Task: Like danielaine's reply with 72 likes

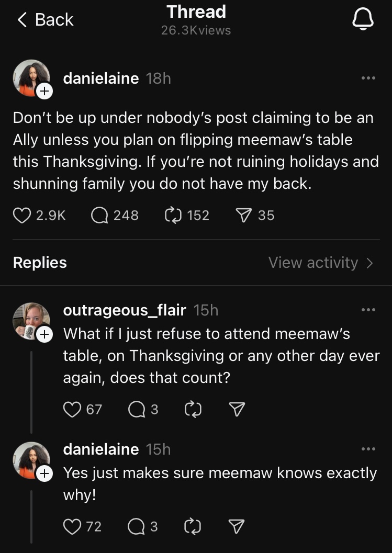Action: click(72, 526)
